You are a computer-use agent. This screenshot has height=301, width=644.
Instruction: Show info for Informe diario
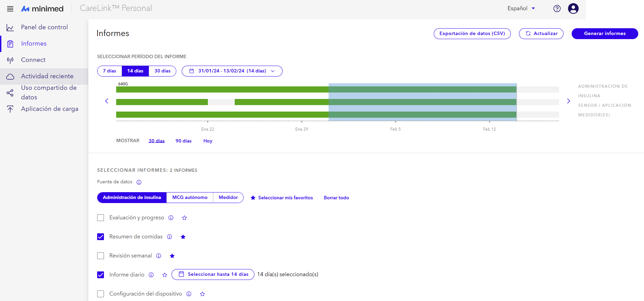pyautogui.click(x=151, y=275)
